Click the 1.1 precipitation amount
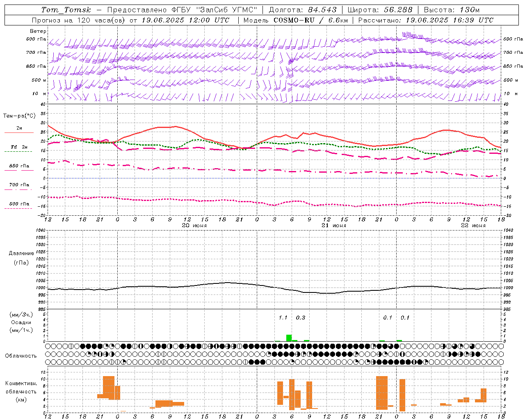Viewport: 525px width, 420px height. (x=283, y=318)
